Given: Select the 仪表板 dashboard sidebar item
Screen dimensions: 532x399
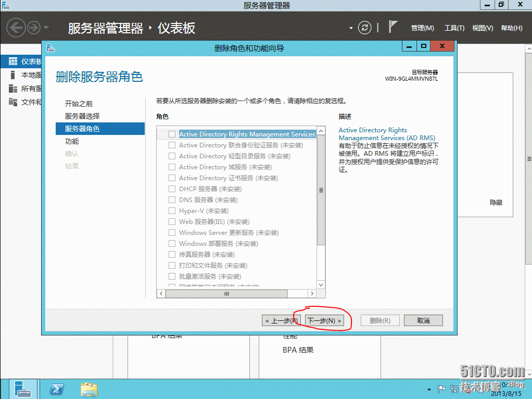Looking at the screenshot, I should 22,61.
